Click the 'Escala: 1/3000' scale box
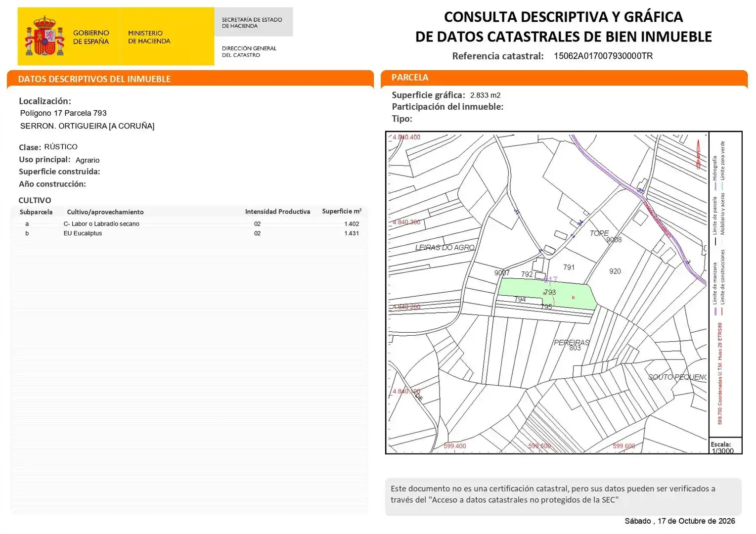The image size is (756, 534). 725,446
